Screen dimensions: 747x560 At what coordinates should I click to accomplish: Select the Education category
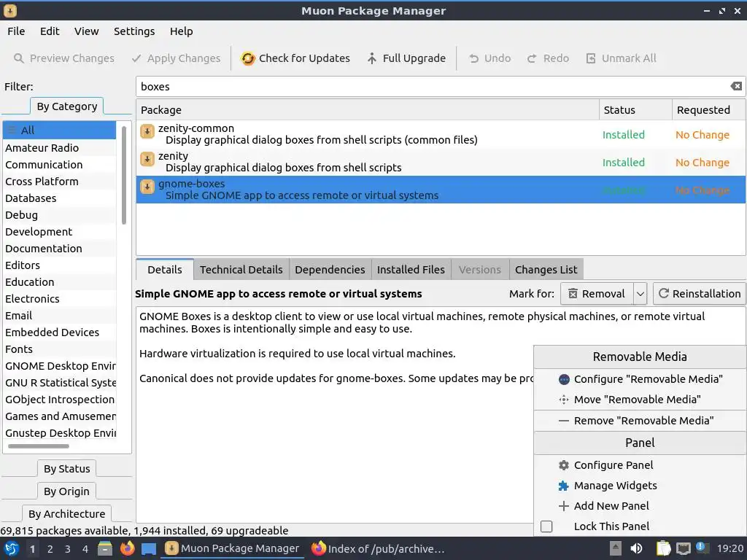coord(59,282)
